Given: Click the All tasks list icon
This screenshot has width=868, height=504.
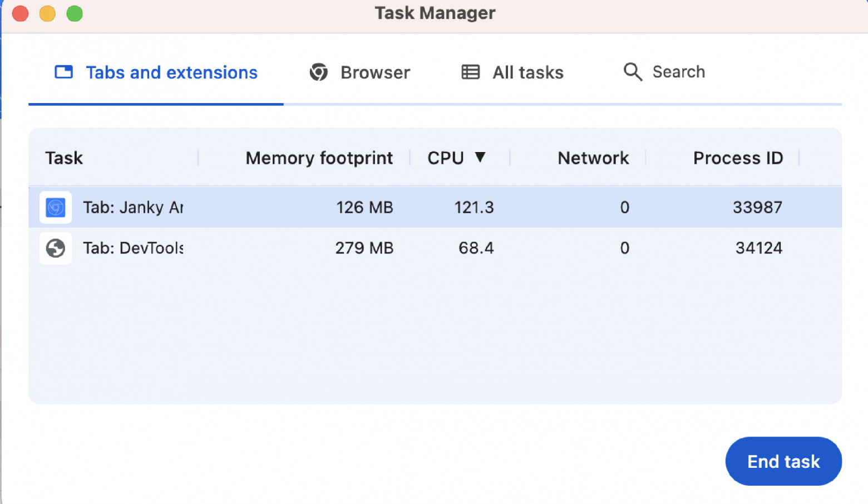Looking at the screenshot, I should (x=470, y=72).
